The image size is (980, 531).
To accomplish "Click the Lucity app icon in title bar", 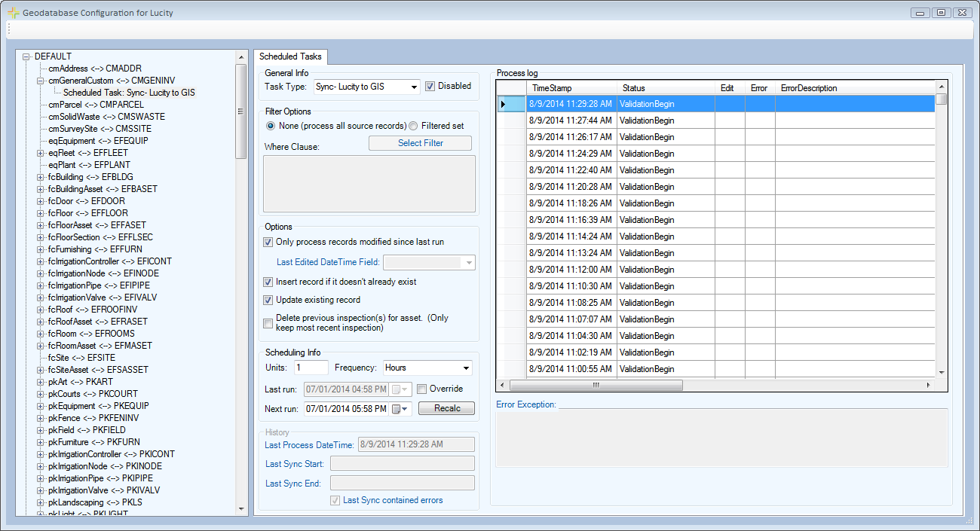I will pyautogui.click(x=13, y=13).
